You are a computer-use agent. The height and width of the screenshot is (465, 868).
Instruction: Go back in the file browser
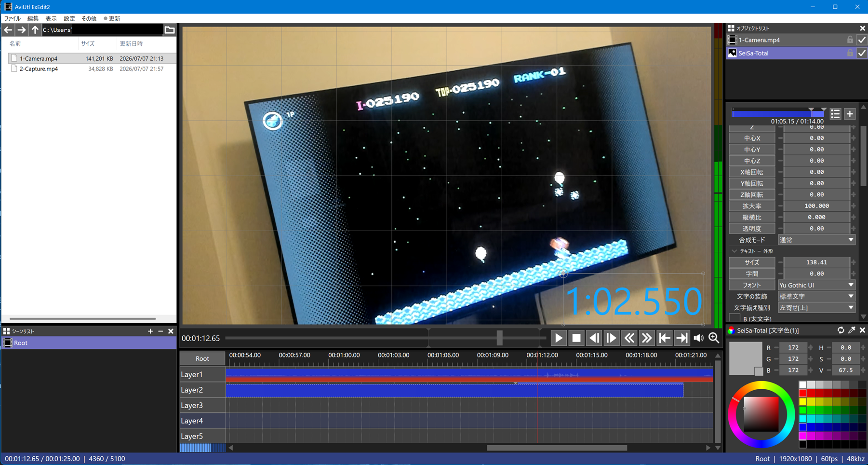tap(8, 30)
